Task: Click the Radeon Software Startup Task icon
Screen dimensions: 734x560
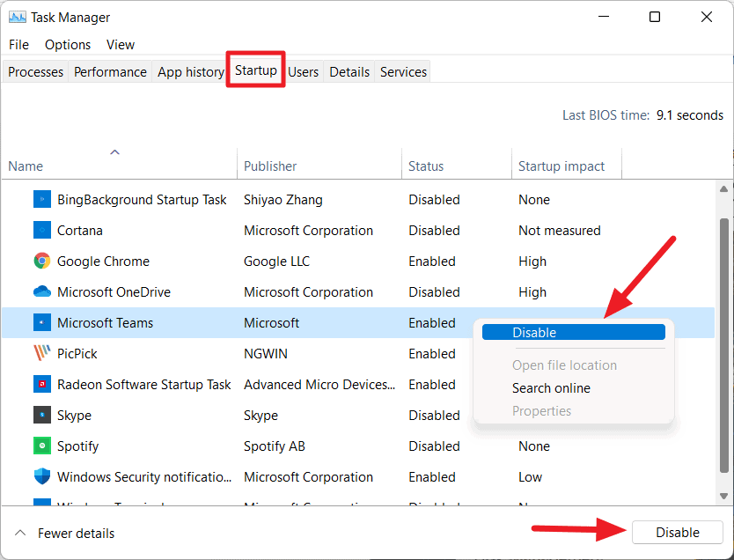Action: point(41,384)
